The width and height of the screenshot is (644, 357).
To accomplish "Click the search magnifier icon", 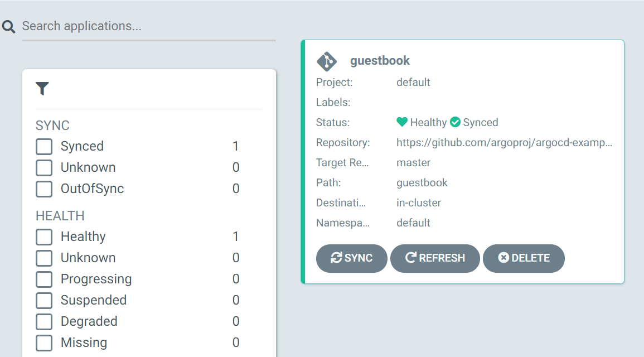I will click(x=8, y=27).
